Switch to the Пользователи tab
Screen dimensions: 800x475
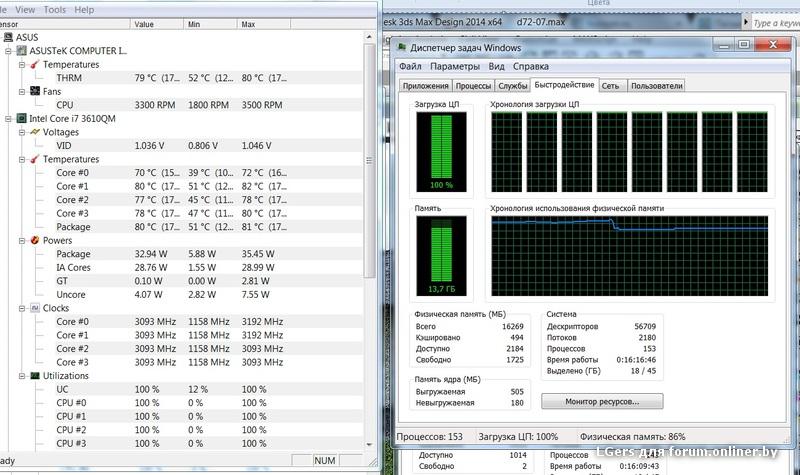pyautogui.click(x=657, y=86)
